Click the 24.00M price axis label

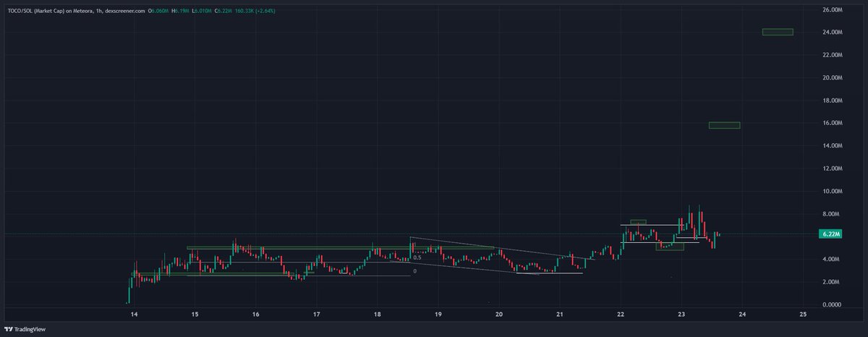[833, 33]
